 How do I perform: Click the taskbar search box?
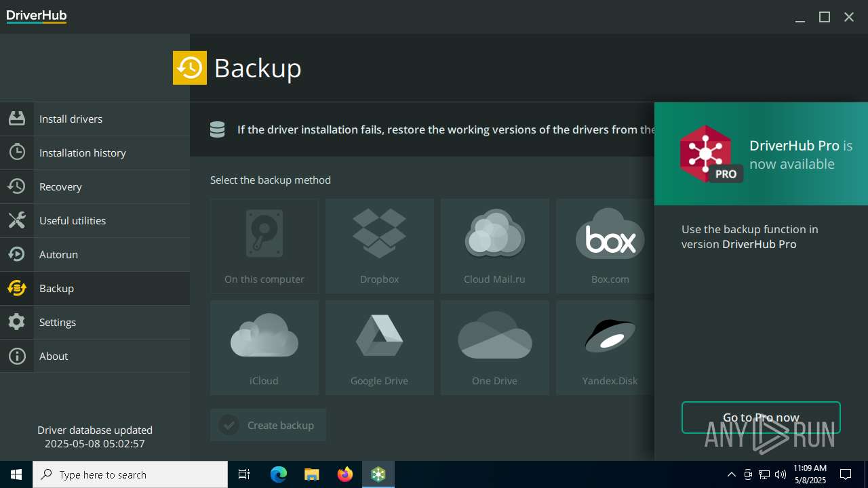coord(130,474)
